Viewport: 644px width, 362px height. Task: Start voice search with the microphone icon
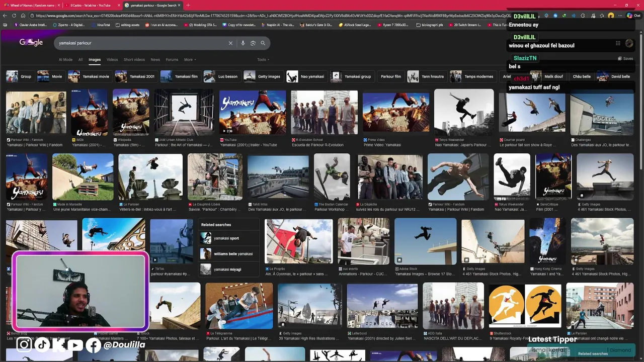[x=243, y=43]
